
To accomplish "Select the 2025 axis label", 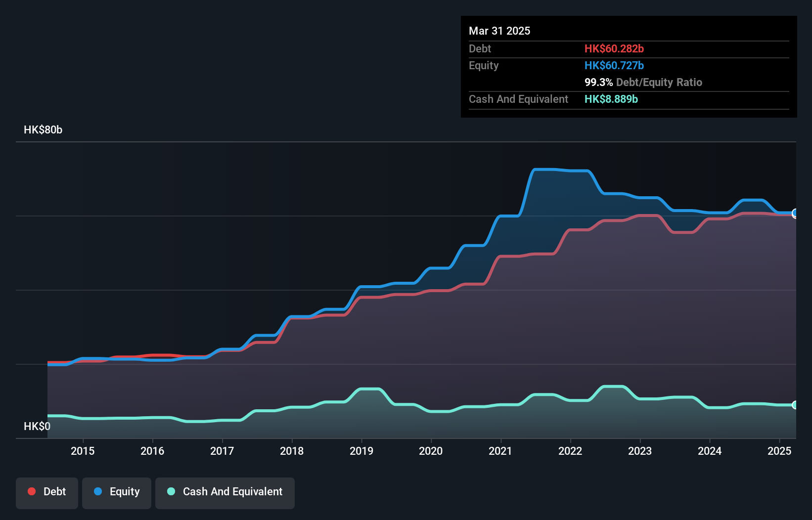I will point(780,451).
